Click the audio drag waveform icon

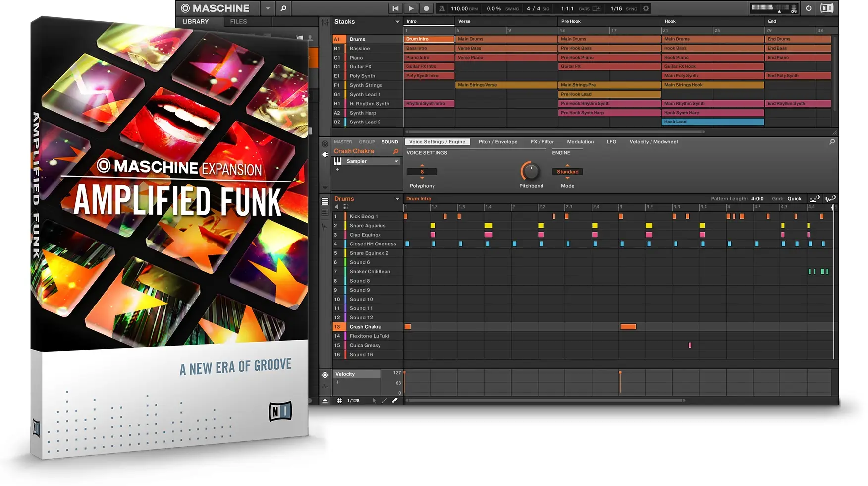click(831, 199)
